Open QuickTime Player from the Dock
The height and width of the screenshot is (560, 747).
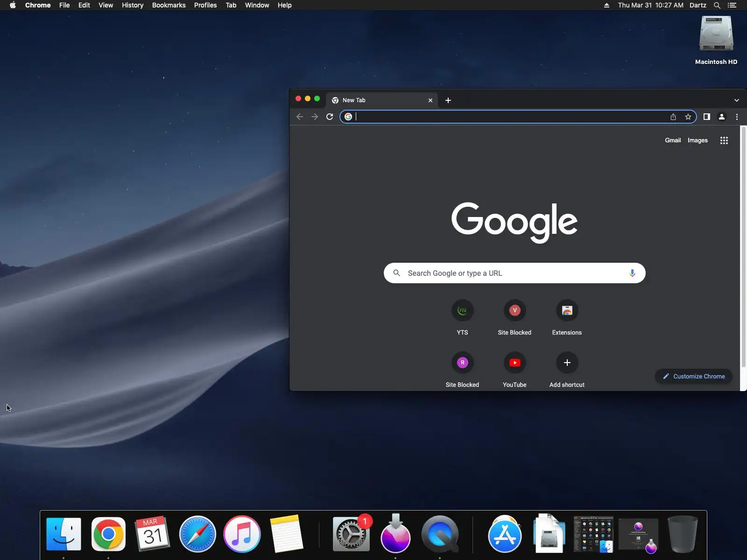(440, 534)
